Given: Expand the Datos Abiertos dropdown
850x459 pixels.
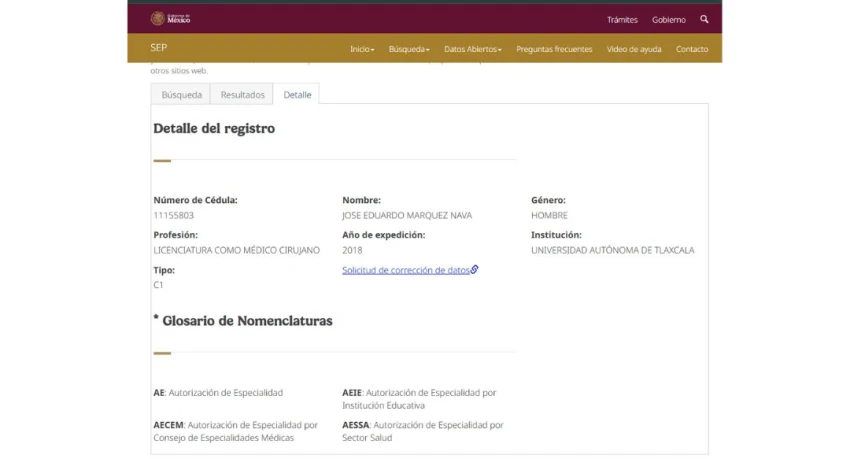Looking at the screenshot, I should coord(473,49).
